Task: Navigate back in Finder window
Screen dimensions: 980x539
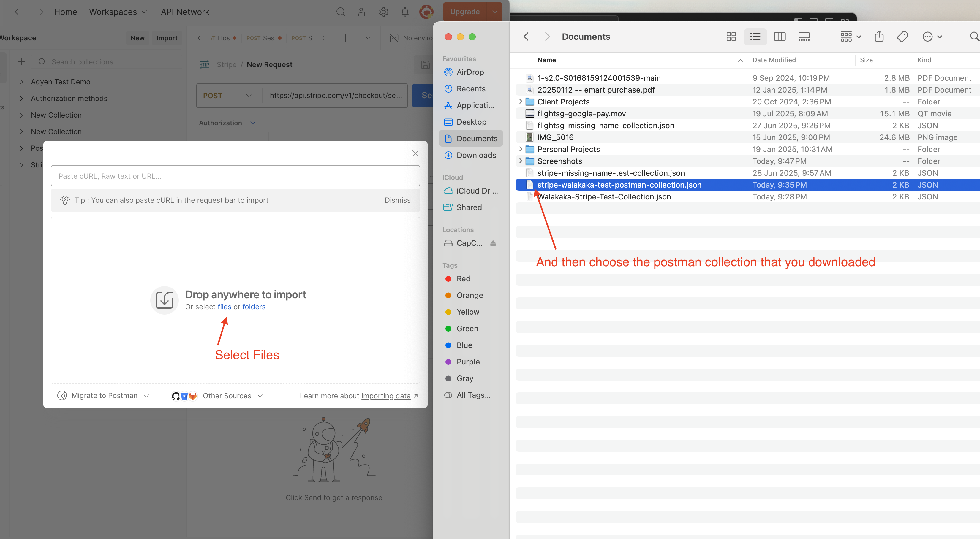Action: tap(526, 37)
